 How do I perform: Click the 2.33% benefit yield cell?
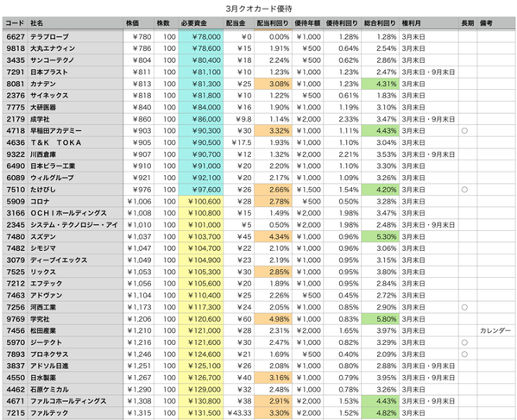pyautogui.click(x=343, y=119)
